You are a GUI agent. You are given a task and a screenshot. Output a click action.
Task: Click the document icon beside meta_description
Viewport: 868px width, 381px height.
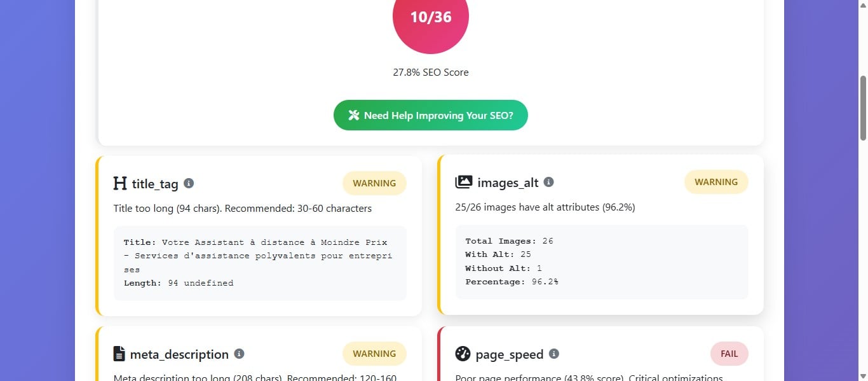point(118,354)
